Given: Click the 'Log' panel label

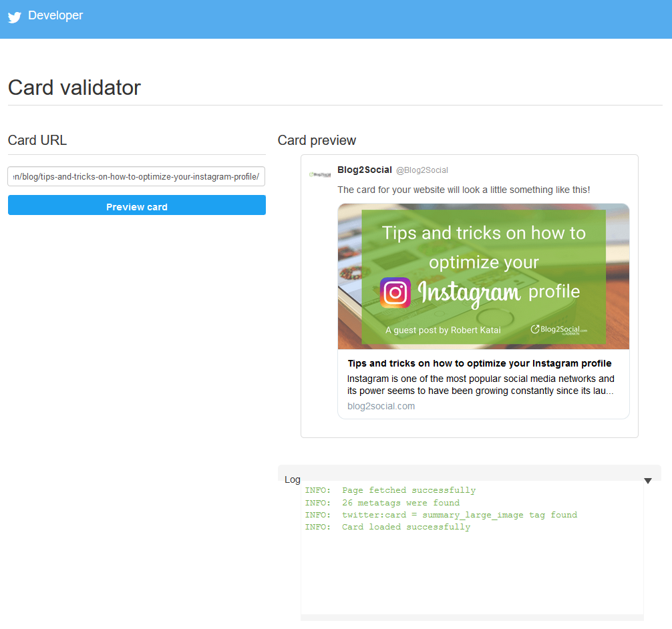Looking at the screenshot, I should 293,480.
